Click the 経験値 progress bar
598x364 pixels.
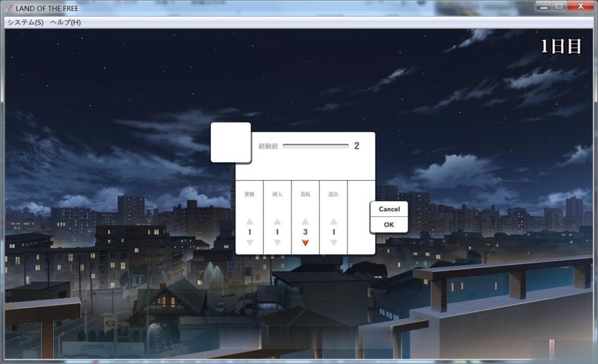point(315,146)
